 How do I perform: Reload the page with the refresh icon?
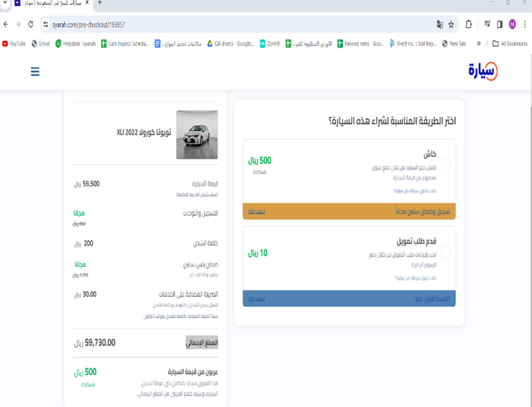pyautogui.click(x=30, y=24)
